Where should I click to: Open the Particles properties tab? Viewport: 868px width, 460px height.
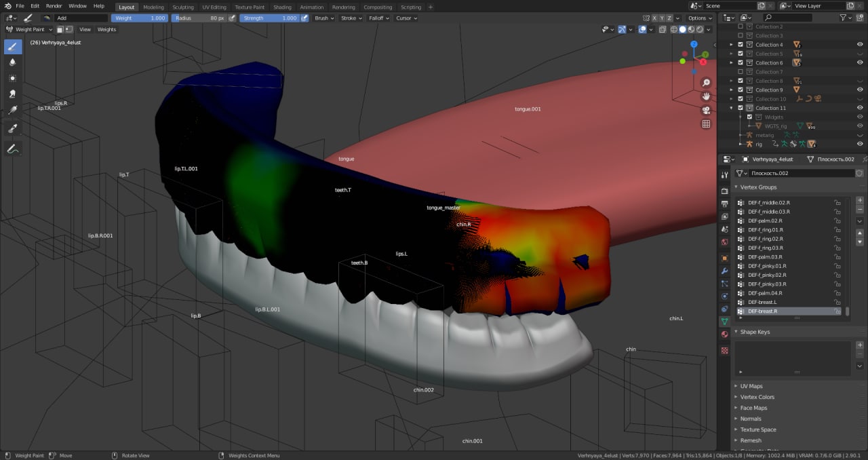[724, 284]
